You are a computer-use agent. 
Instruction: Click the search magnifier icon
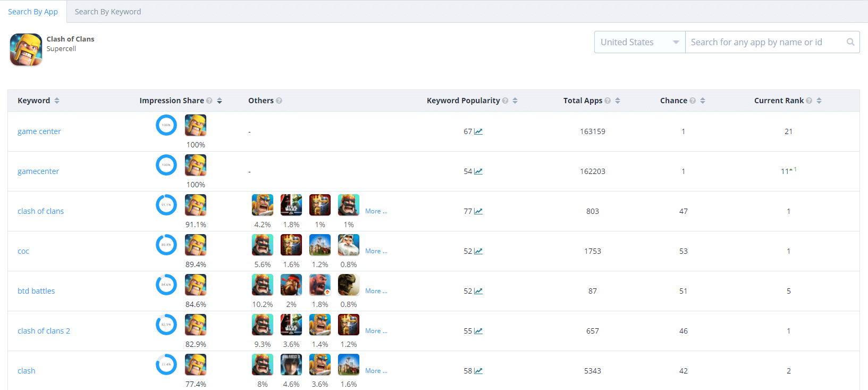pos(850,42)
